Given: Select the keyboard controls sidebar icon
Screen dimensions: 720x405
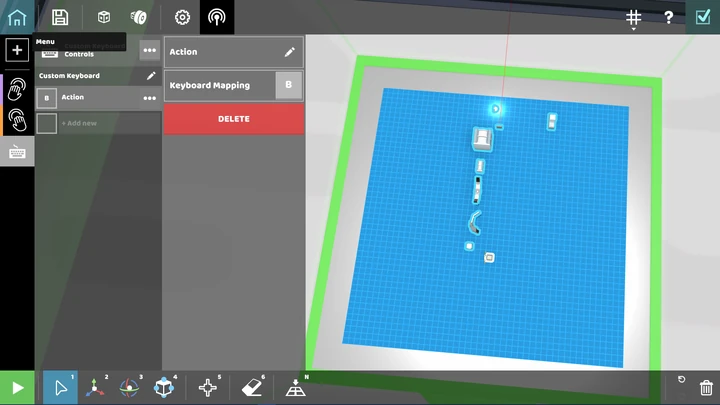Looking at the screenshot, I should coord(17,152).
